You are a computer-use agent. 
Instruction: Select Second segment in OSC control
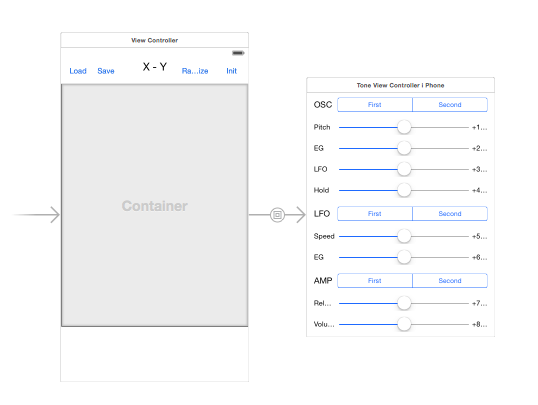pos(450,105)
